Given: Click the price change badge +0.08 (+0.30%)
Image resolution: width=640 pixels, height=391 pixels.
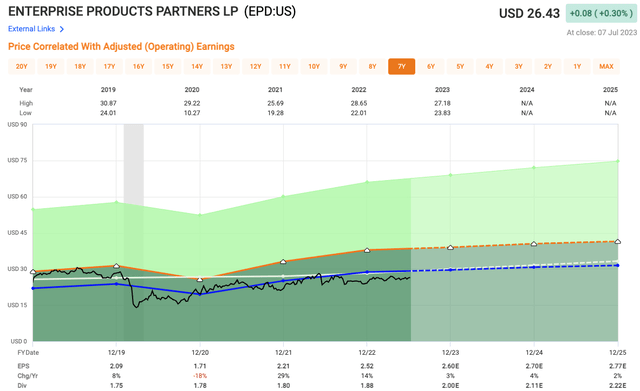Looking at the screenshot, I should [x=601, y=13].
